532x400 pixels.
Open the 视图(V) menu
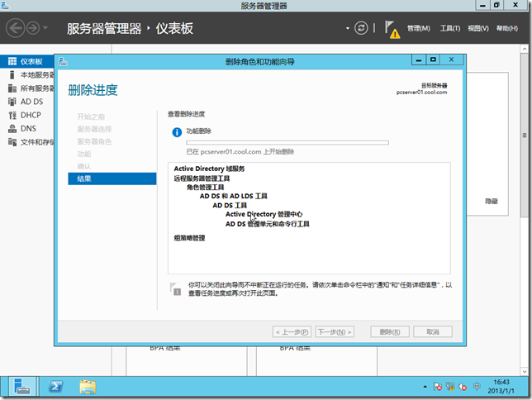click(x=478, y=29)
